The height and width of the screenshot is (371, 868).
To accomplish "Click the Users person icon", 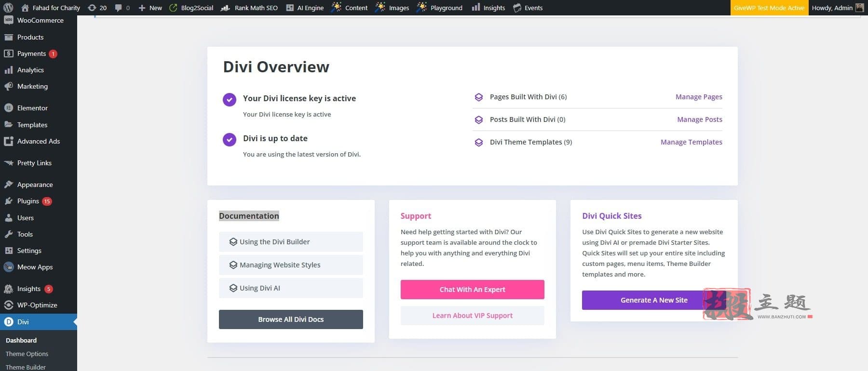I will pyautogui.click(x=8, y=218).
